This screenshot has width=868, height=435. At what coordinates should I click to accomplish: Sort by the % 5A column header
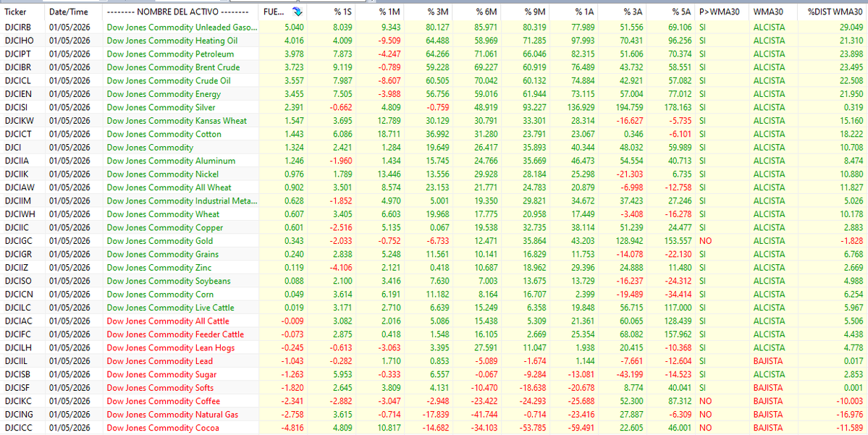[682, 12]
